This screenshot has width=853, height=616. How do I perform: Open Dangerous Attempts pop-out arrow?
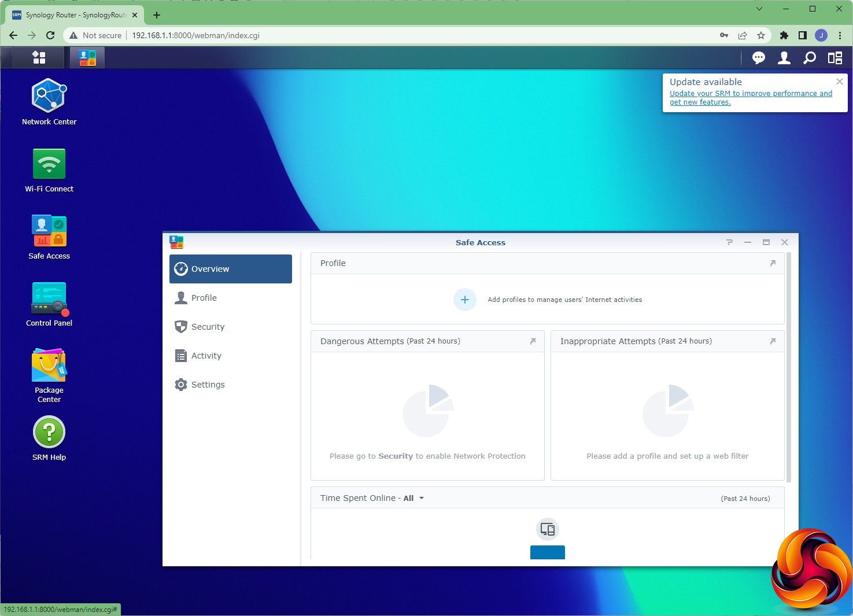(x=533, y=341)
